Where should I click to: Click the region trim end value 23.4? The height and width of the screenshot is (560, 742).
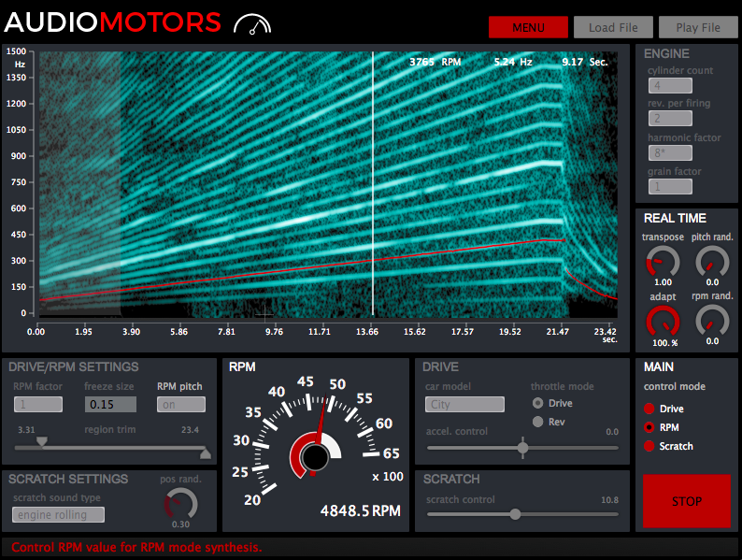point(190,430)
